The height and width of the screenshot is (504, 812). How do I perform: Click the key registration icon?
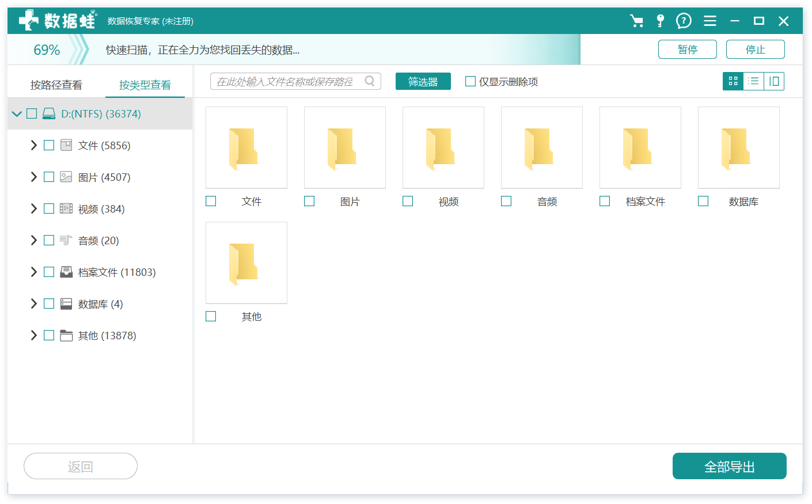point(661,21)
